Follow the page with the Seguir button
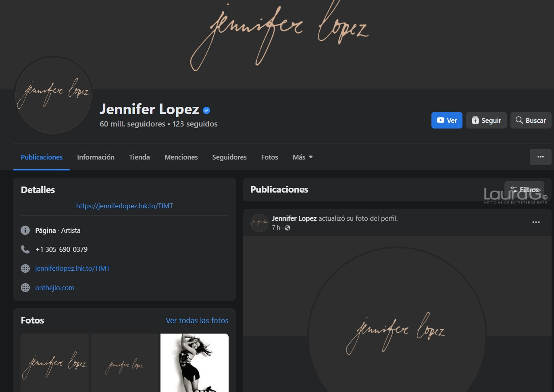The image size is (554, 392). point(486,120)
